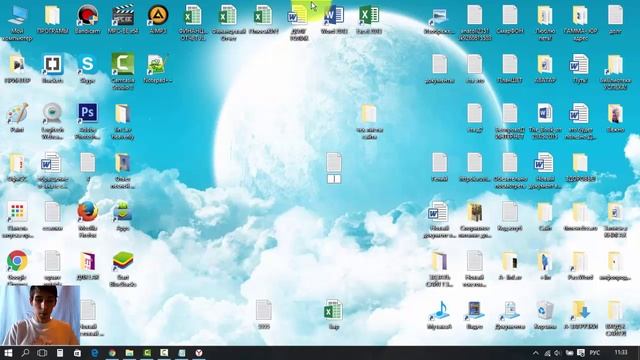Select the Adobe Photoshop desktop shortcut

pyautogui.click(x=87, y=121)
